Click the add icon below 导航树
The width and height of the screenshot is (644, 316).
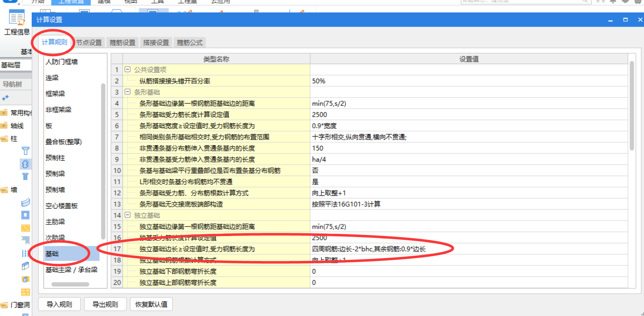pos(5,98)
